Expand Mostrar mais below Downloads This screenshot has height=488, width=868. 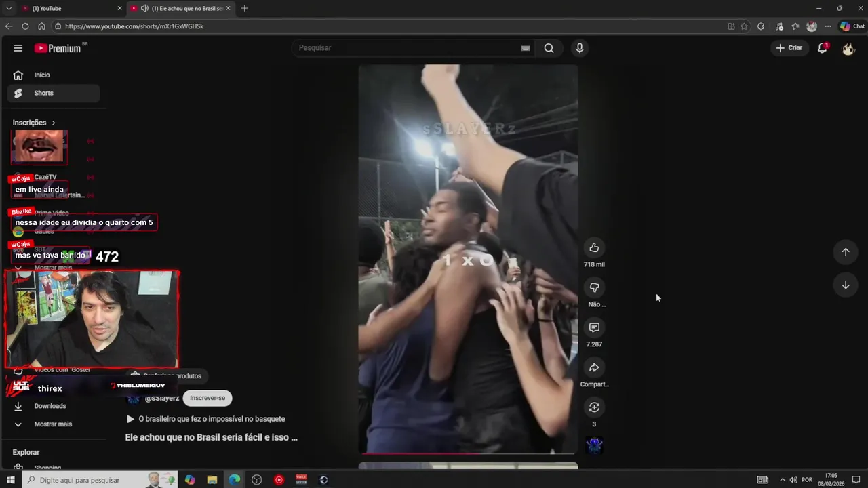coord(53,424)
